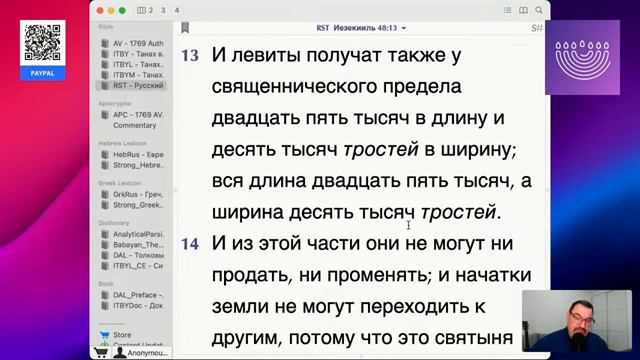
Task: Open ITBYL_CE - Си dictionary
Action: (133, 266)
